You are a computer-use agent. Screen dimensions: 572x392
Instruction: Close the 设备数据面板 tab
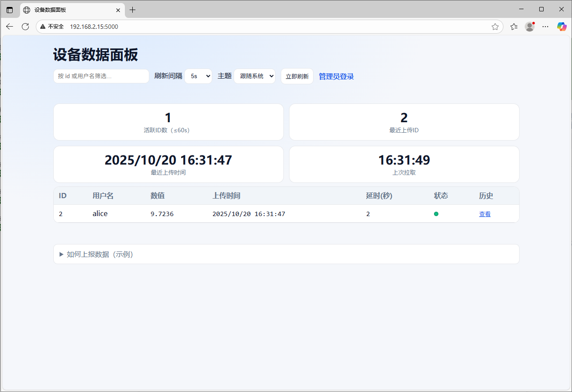(118, 10)
